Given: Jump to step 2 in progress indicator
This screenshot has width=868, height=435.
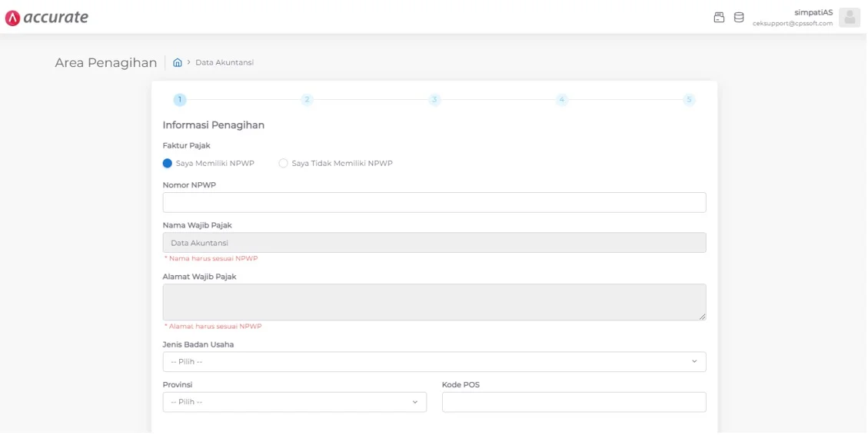Looking at the screenshot, I should pyautogui.click(x=307, y=100).
